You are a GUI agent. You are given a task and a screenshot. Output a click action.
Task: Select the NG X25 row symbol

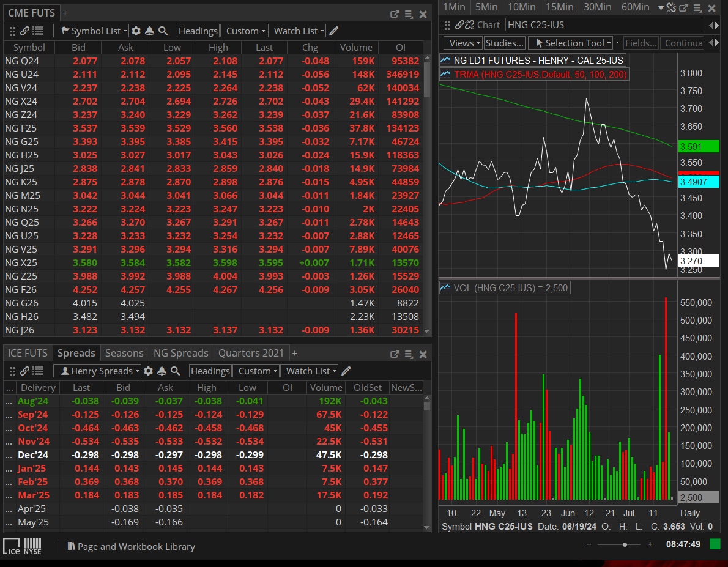[x=21, y=262]
